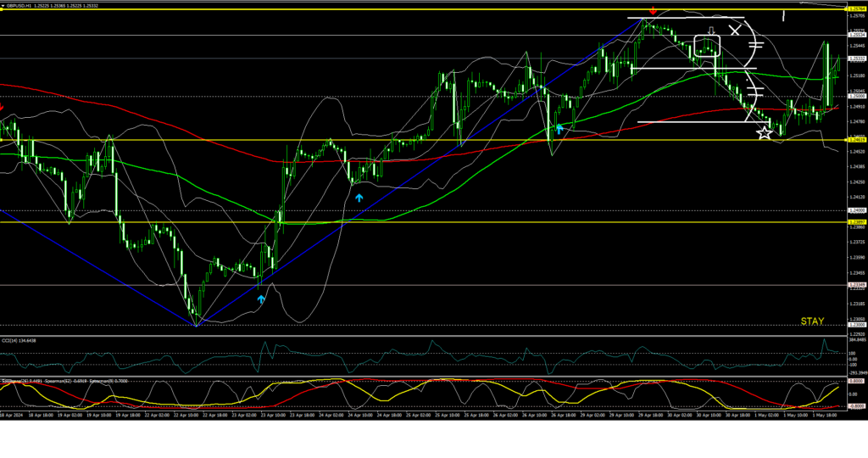The image size is (868, 458).
Task: Click the small hollow arrow above the rectangle
Action: pyautogui.click(x=711, y=31)
